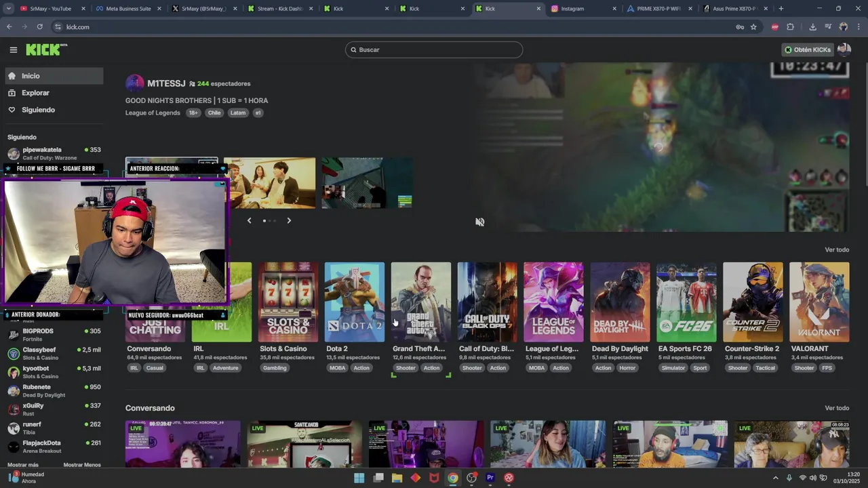
Task: Open the Dota 2 category card
Action: (355, 302)
